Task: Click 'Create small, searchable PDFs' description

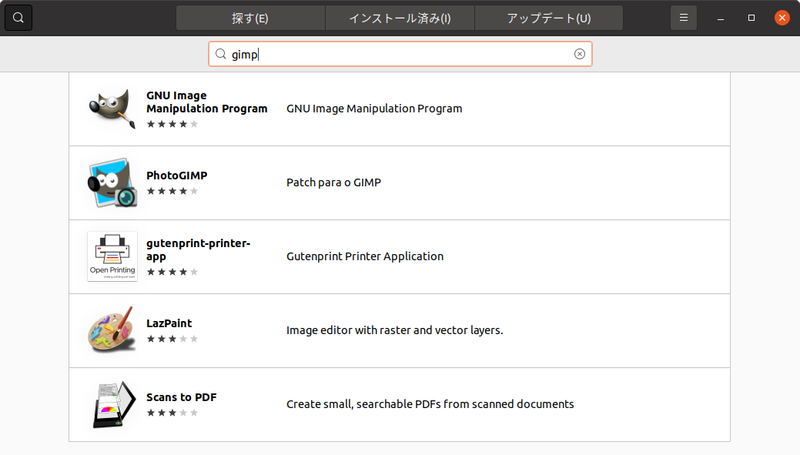Action: pyautogui.click(x=430, y=404)
